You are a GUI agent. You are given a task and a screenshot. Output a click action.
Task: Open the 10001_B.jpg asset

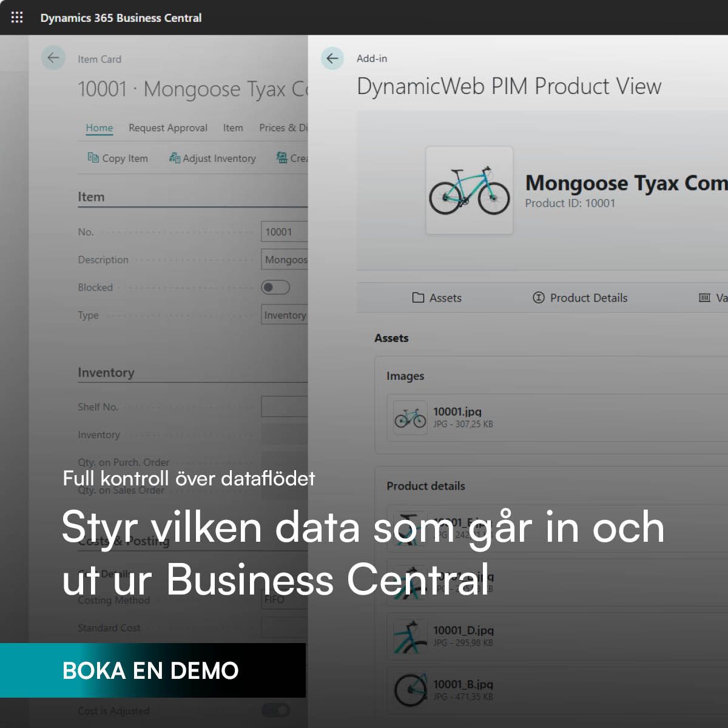coord(557,690)
